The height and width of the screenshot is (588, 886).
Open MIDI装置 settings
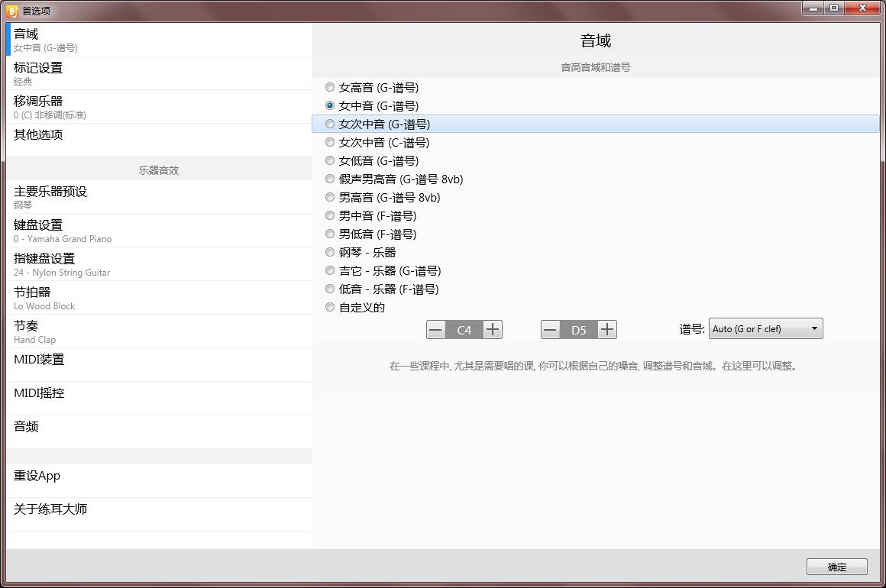point(160,365)
